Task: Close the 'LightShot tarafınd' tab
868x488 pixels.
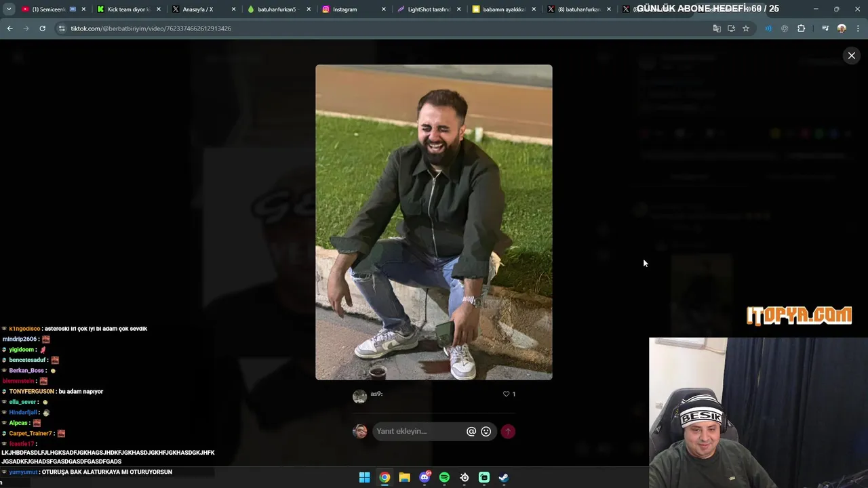Action: coord(459,9)
